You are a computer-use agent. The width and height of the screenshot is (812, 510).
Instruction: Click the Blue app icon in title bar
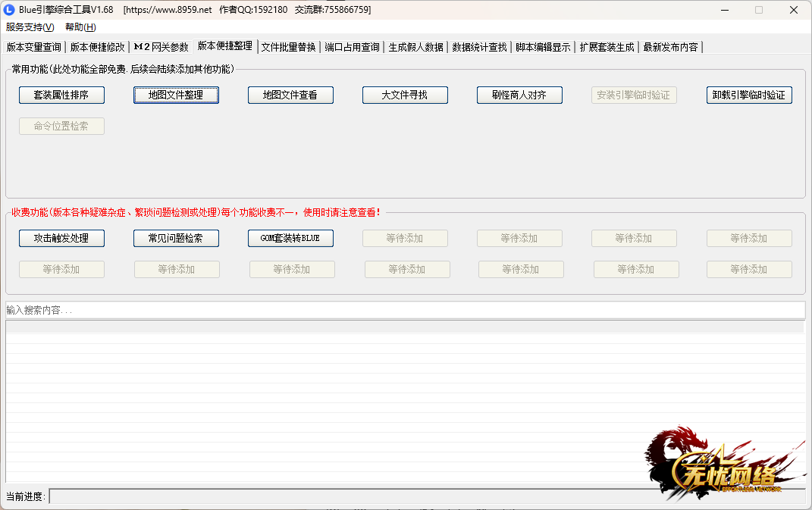10,10
